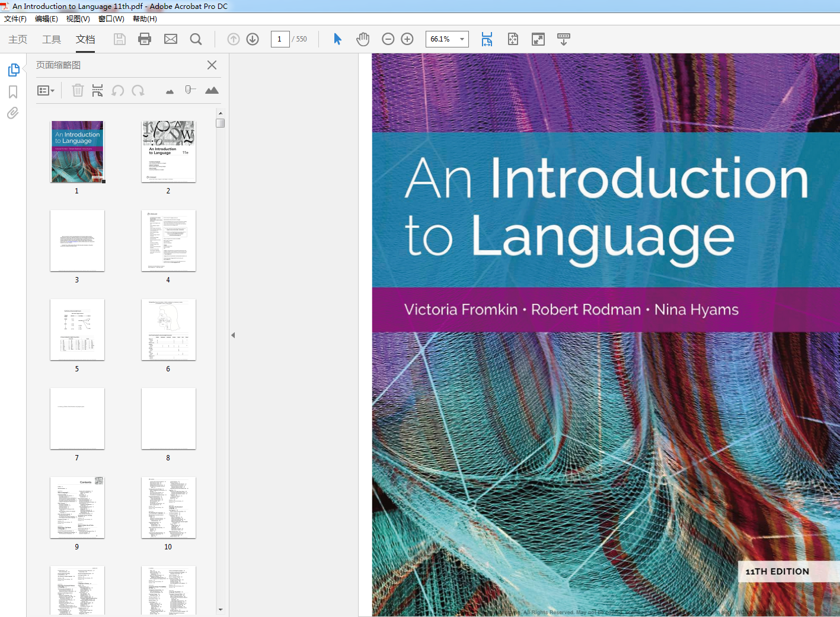The image size is (840, 617).
Task: Switch to the 工具 tab
Action: [x=52, y=39]
